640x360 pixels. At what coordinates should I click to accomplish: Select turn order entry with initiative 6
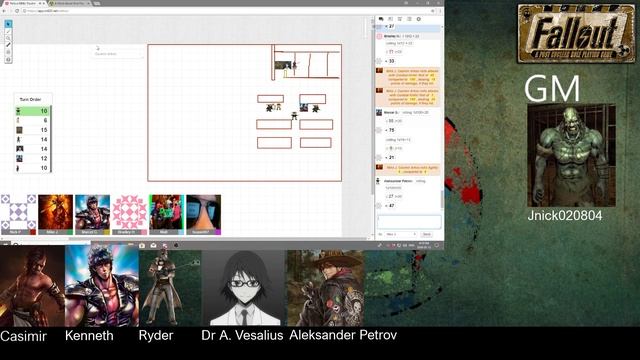click(x=33, y=120)
